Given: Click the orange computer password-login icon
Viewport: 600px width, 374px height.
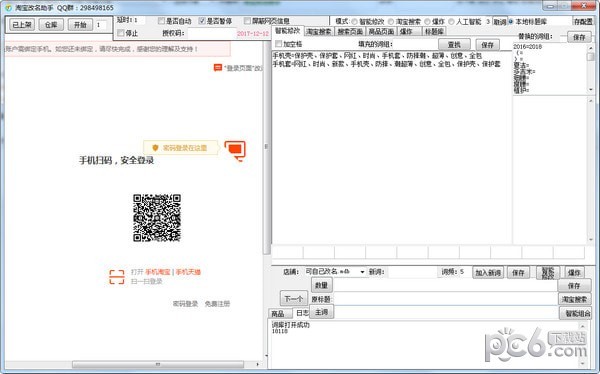Looking at the screenshot, I should [235, 150].
